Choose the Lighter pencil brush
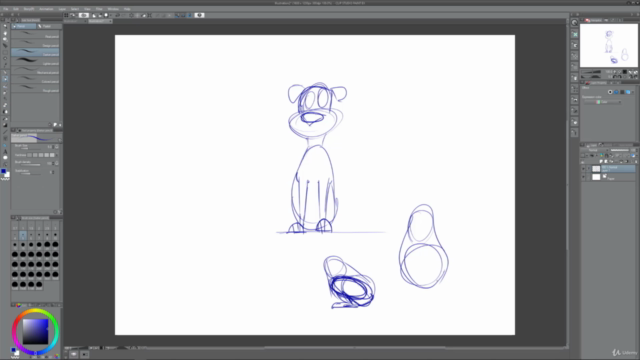Screen dimensions: 640x360 (35, 61)
